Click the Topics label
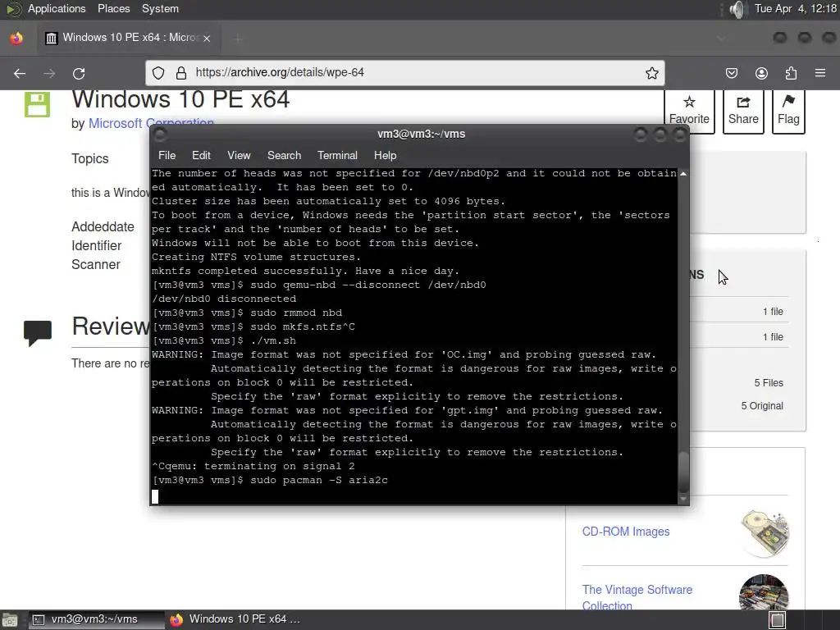Viewport: 840px width, 630px height. (x=90, y=158)
